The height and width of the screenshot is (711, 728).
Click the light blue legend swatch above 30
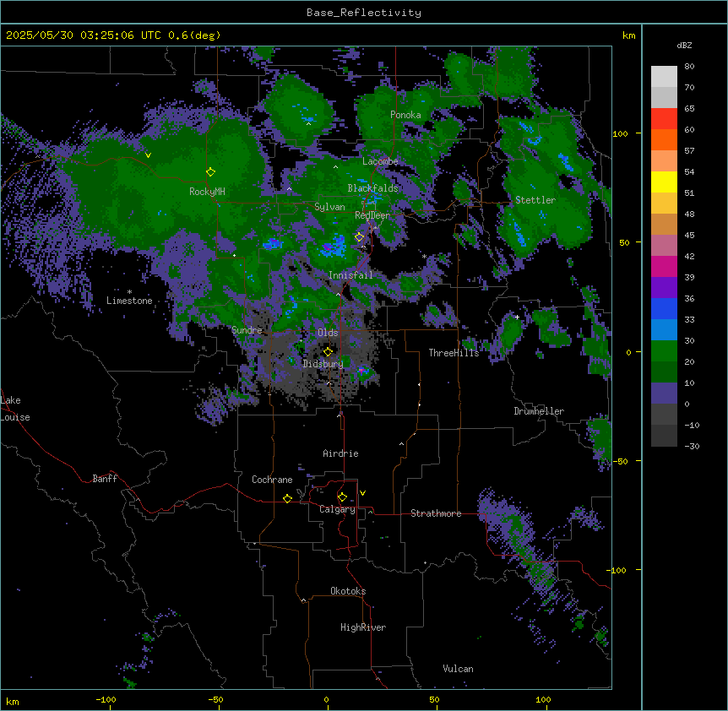click(664, 330)
